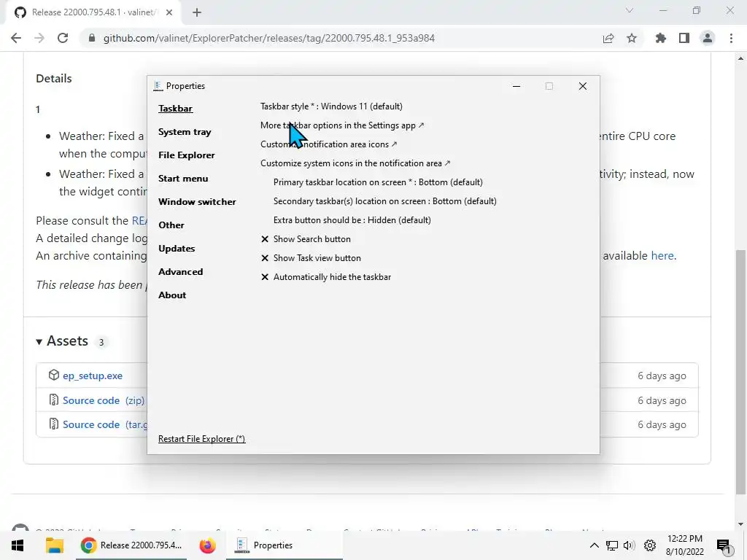This screenshot has height=560, width=747.
Task: Click the GitHub address bar URL
Action: 268,38
